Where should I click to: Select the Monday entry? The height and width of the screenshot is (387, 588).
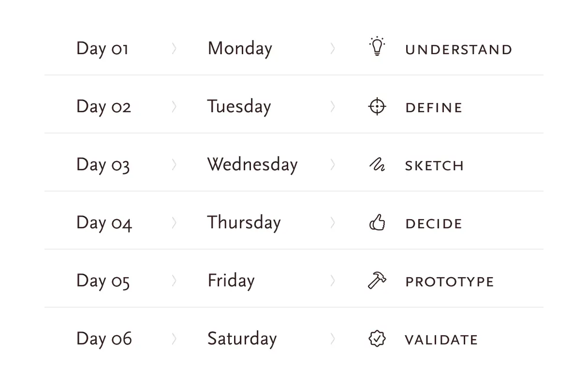pyautogui.click(x=240, y=48)
